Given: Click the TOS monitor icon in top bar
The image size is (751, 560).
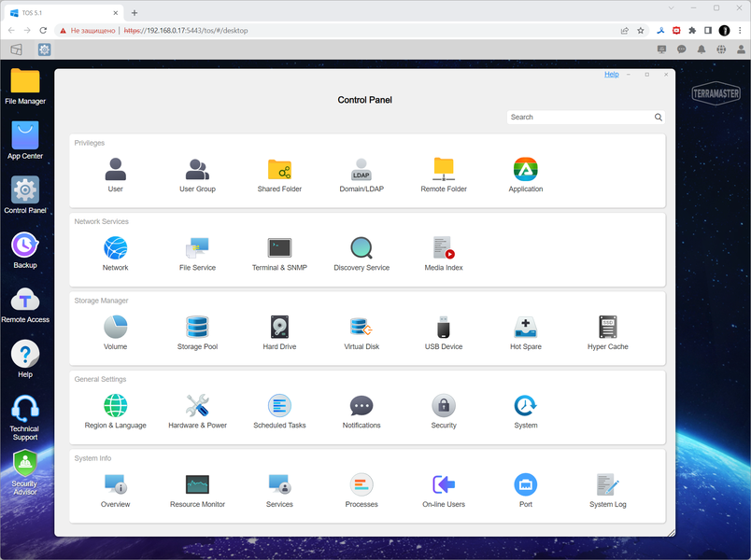Looking at the screenshot, I should click(662, 49).
